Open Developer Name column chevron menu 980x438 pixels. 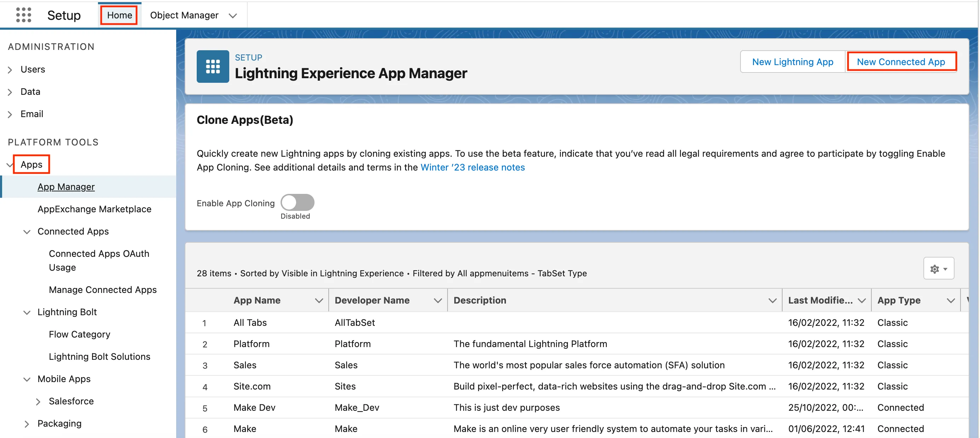pyautogui.click(x=438, y=301)
